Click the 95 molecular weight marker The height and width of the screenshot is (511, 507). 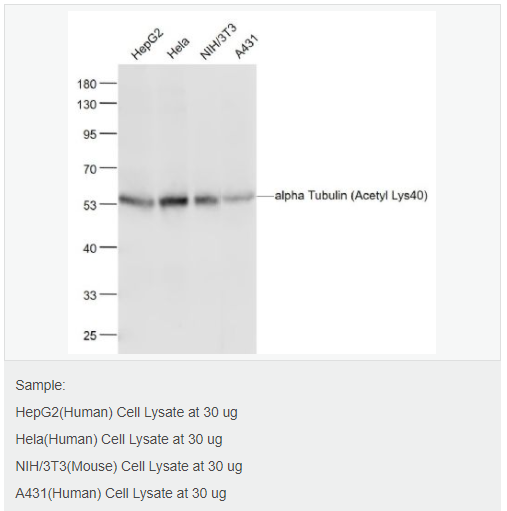click(90, 135)
